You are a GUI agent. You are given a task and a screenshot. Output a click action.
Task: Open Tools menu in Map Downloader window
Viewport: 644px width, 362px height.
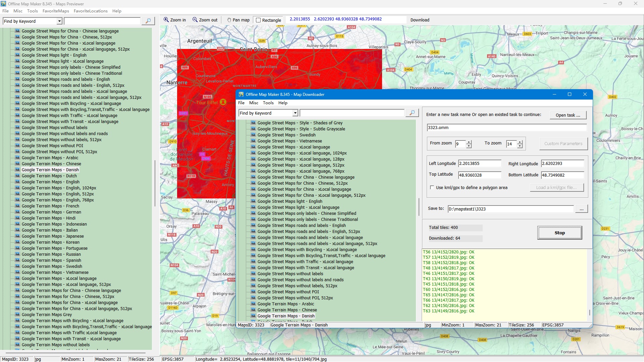click(268, 103)
